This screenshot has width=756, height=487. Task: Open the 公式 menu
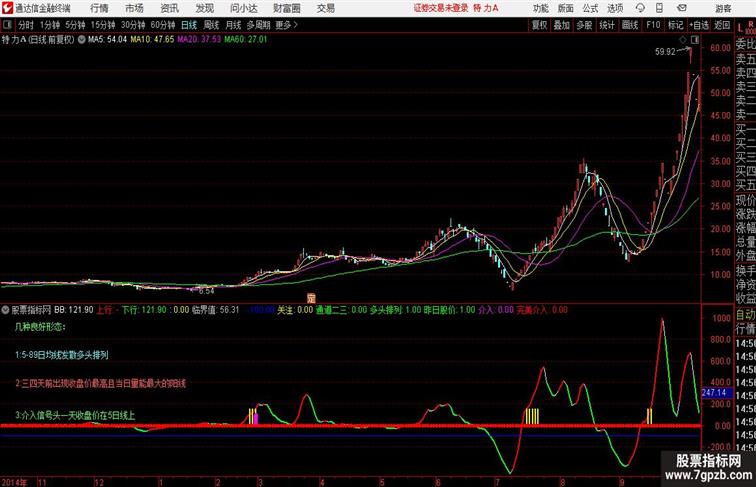coord(590,8)
